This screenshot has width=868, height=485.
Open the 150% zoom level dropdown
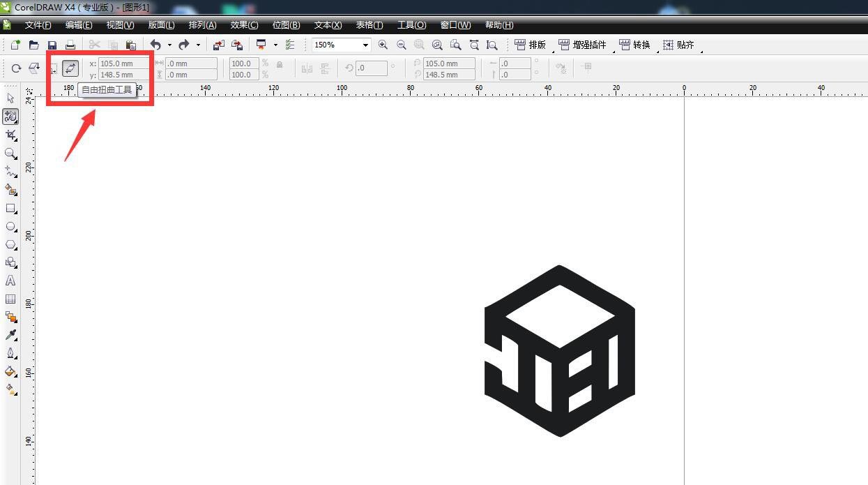(x=365, y=45)
